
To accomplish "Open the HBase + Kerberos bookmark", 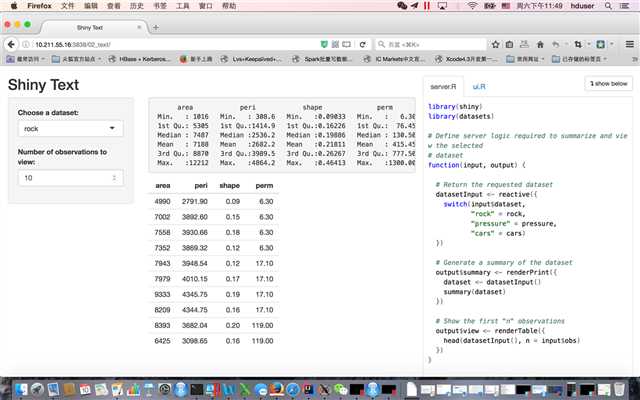I will click(140, 59).
